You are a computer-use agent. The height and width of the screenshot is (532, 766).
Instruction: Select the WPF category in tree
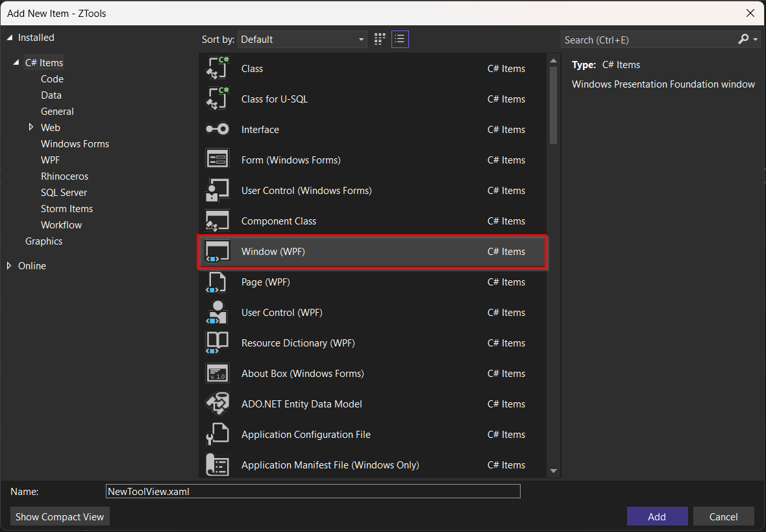[x=50, y=160]
